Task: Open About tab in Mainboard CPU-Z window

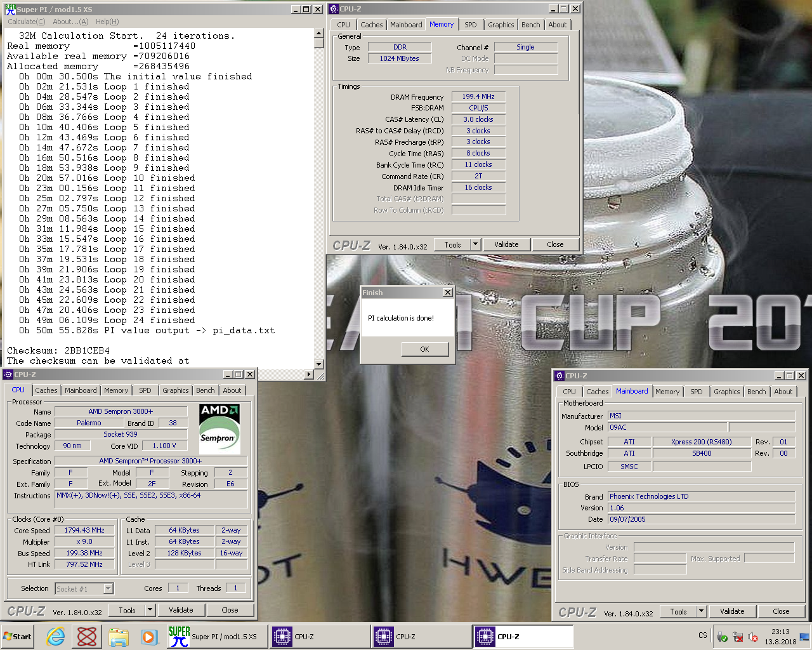Action: (783, 392)
